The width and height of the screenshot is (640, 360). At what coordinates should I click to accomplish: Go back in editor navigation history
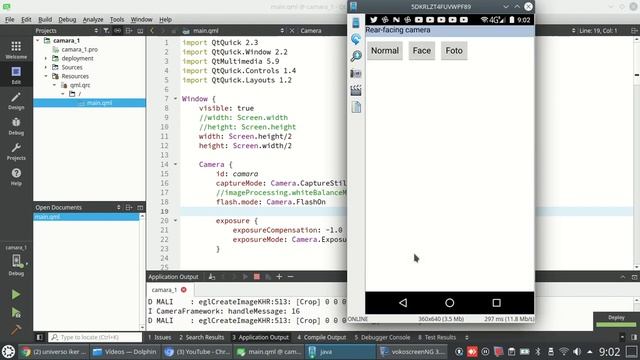[x=152, y=31]
